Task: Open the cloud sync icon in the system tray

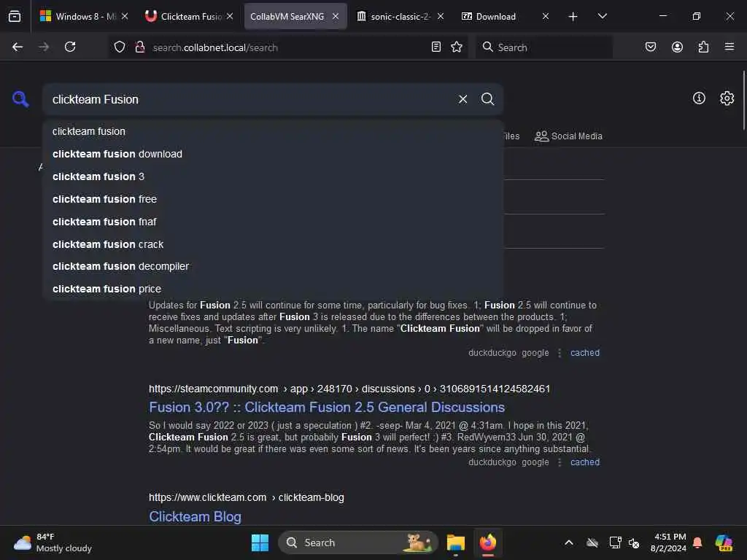Action: tap(592, 542)
